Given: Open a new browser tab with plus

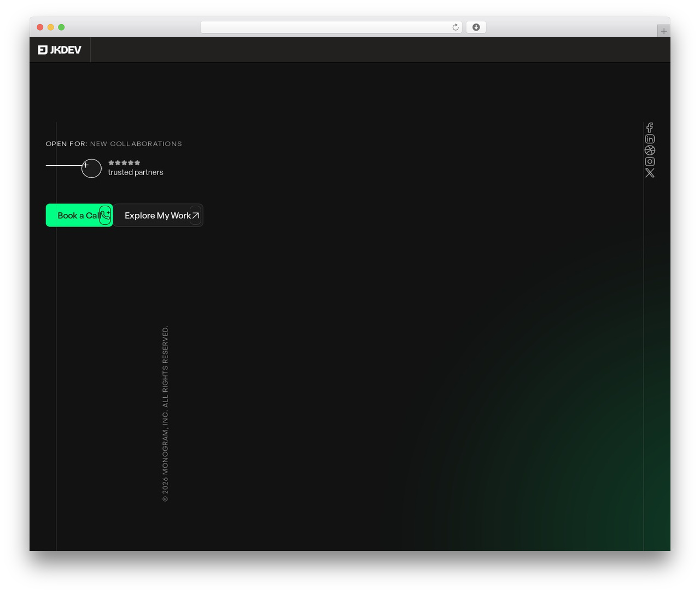Looking at the screenshot, I should (x=663, y=31).
